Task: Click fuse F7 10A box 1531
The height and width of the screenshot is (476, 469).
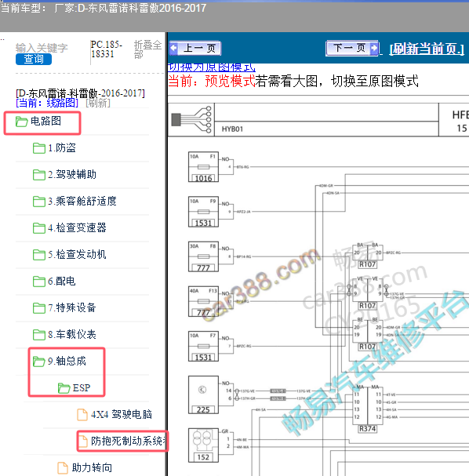Action: click(203, 346)
